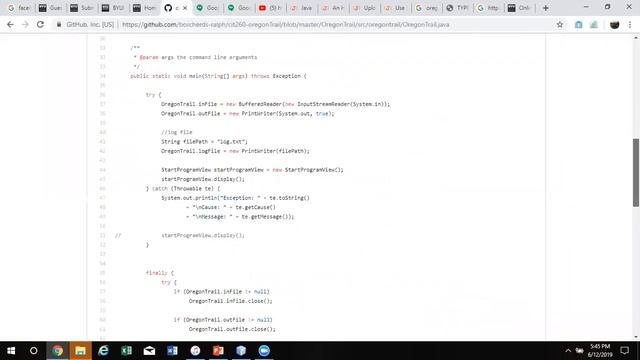This screenshot has height=360, width=640.
Task: Switch to the 'Subr' tab
Action: [x=82, y=8]
